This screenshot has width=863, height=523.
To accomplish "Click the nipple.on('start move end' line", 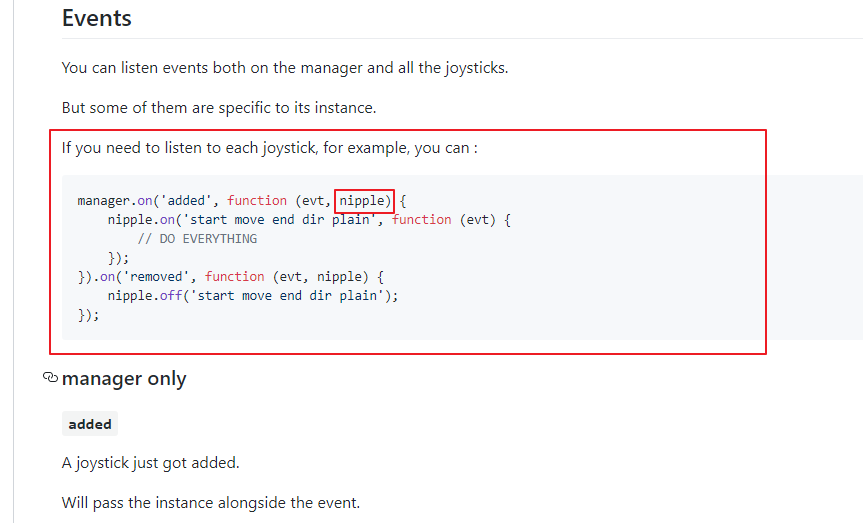I will [x=309, y=220].
